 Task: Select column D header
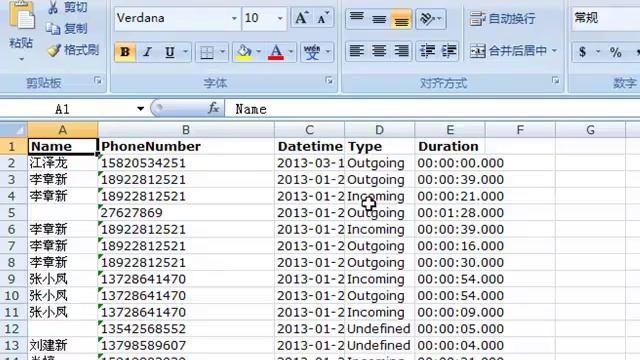pos(379,130)
